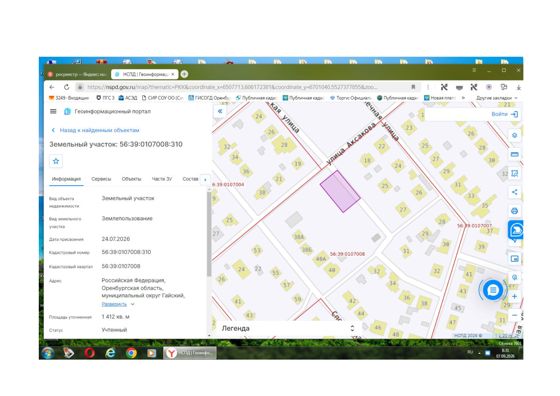Click the Геоинформационный портал logo icon
560x396 pixels.
[67, 111]
